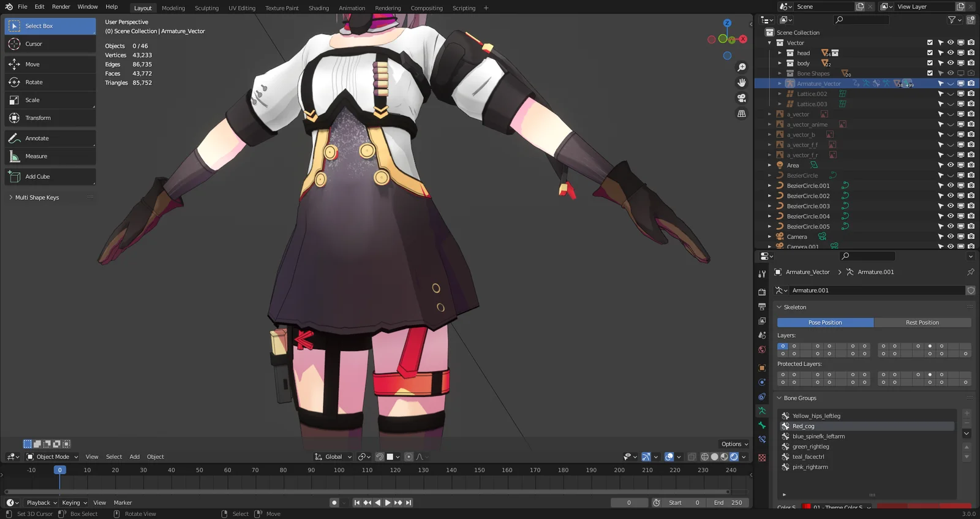Click the Zoom view magnifier icon

tap(742, 67)
